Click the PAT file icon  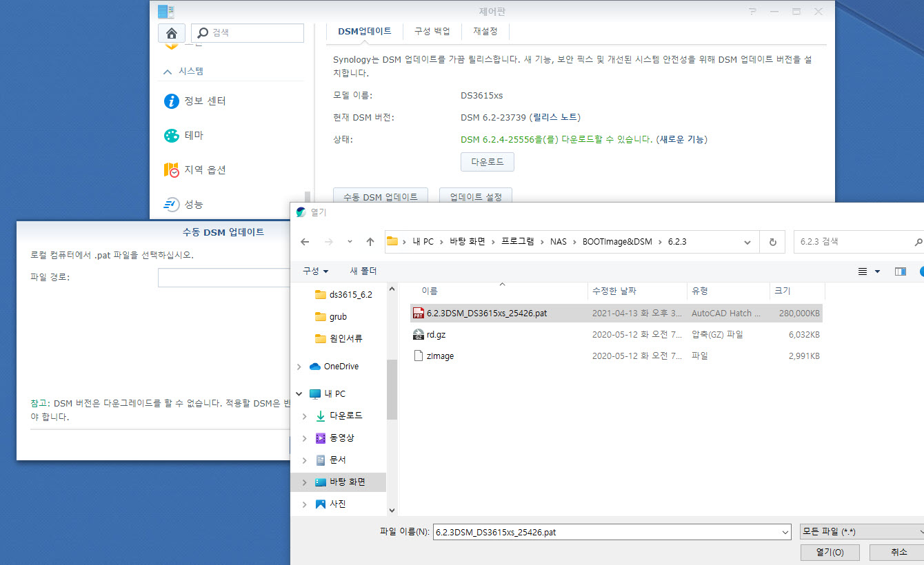418,313
